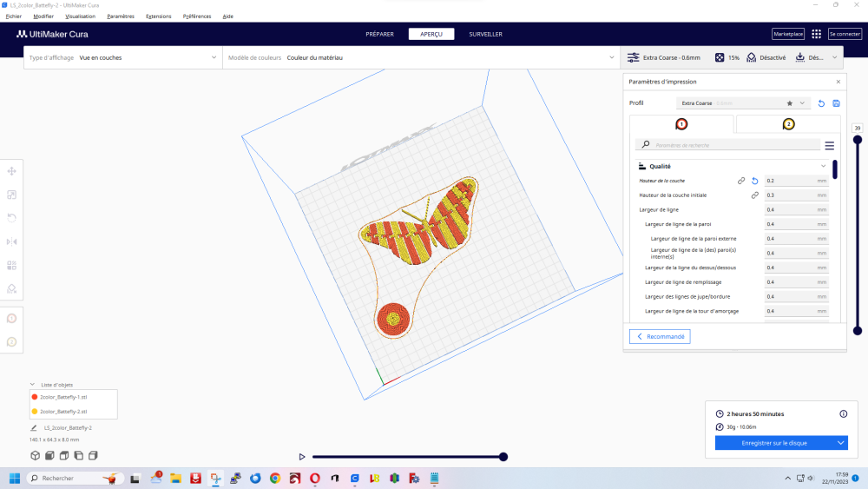
Task: Expand the print settings summary bar chevron
Action: coord(835,57)
